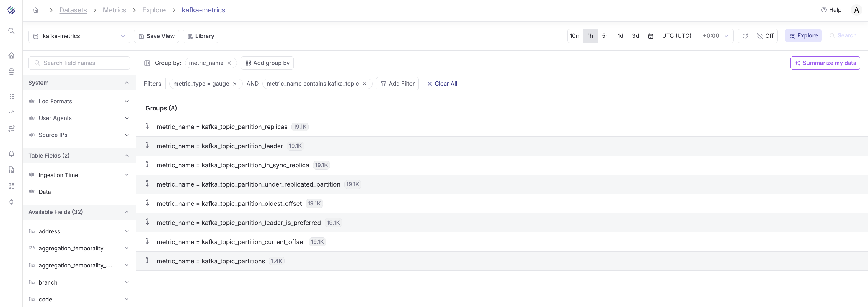Collapse the fields side panel icon
The height and width of the screenshot is (307, 868).
tap(147, 63)
